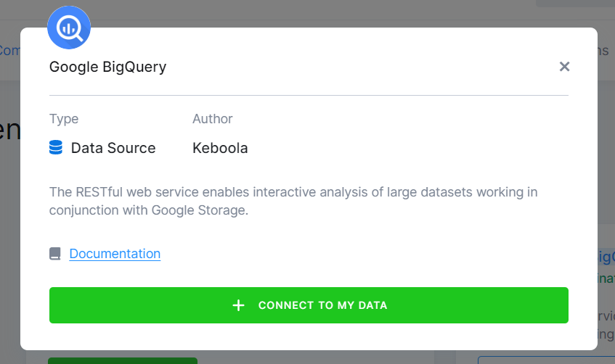Select the Google BigQuery dialog title
The image size is (615, 364).
pos(108,67)
